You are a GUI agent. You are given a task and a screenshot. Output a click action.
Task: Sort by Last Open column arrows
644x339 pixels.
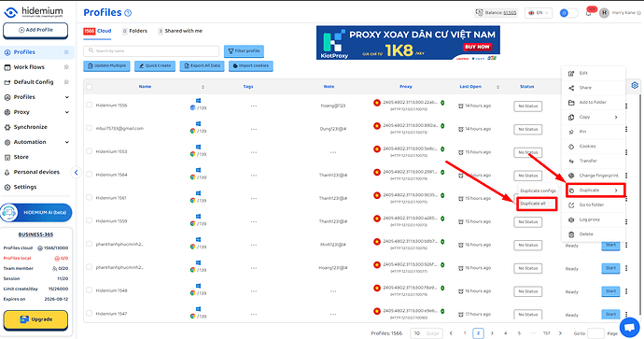(497, 87)
